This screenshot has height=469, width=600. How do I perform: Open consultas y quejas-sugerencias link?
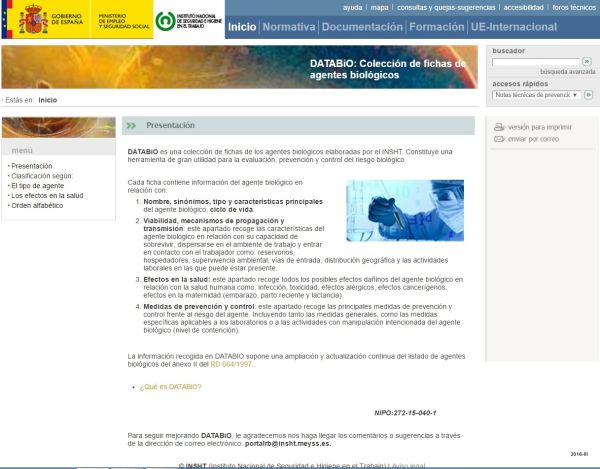click(446, 7)
